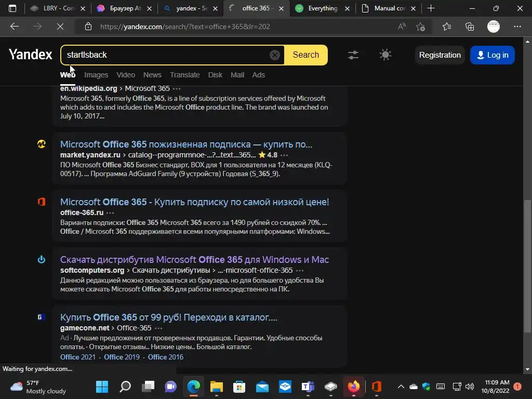Viewport: 532px width, 399px height.
Task: Click the Yandex logo
Action: [x=31, y=55]
